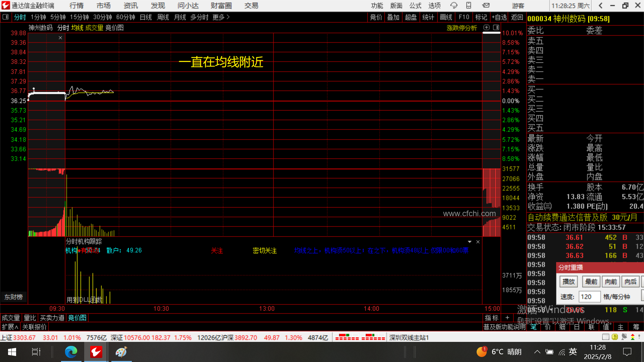
Task: Click the yellow upload status bar icon
Action: pos(614,337)
